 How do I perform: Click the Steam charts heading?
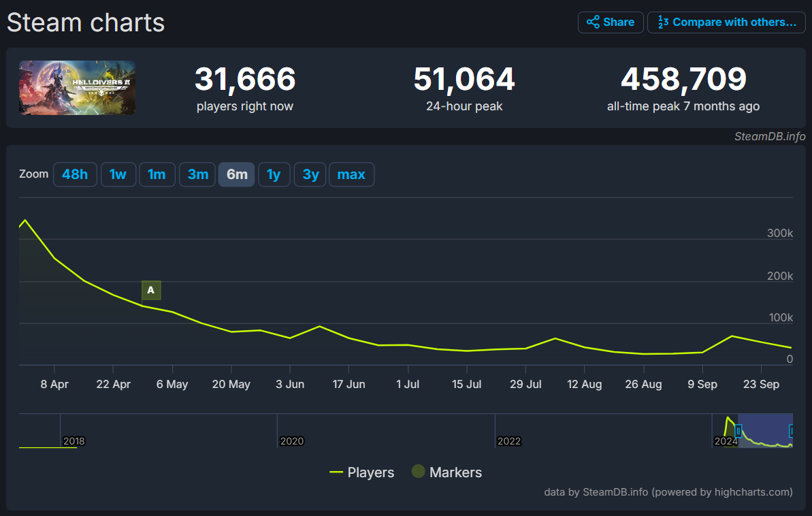point(86,22)
